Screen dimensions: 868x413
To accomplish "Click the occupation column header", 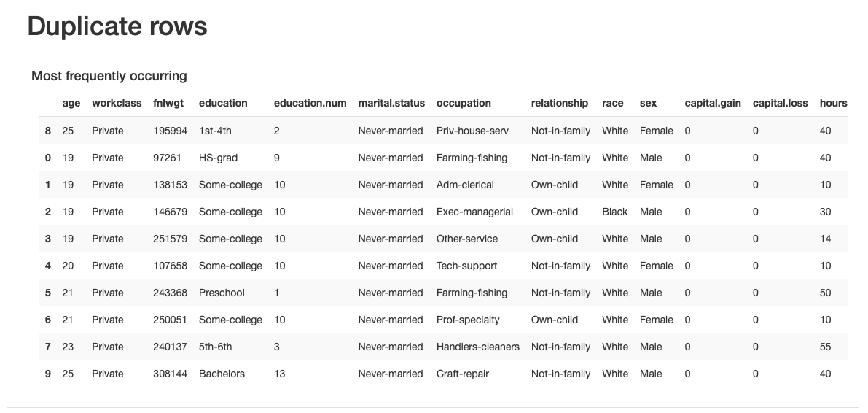I will [464, 104].
